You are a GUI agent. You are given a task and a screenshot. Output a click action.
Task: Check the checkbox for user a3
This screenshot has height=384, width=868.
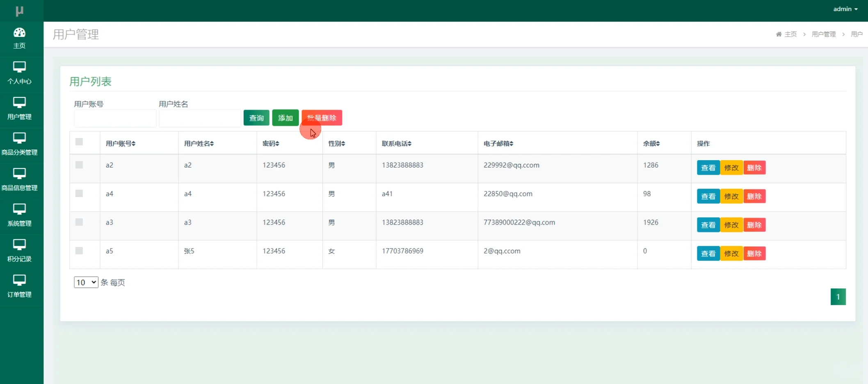(79, 222)
